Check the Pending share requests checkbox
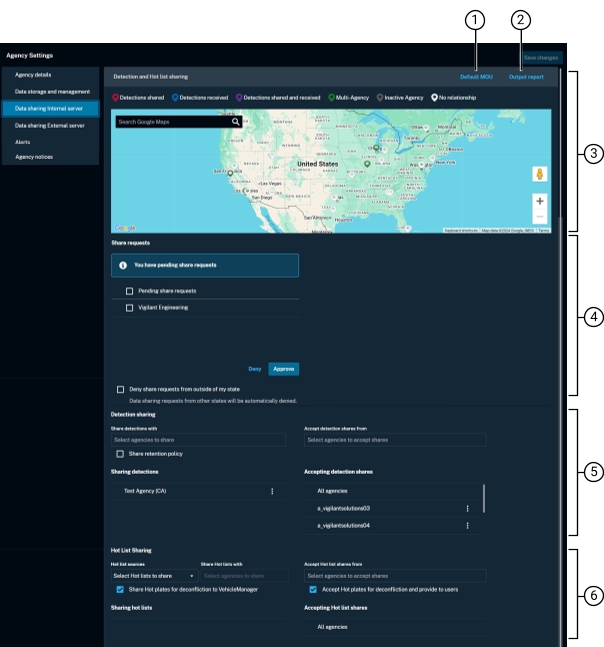604x647 pixels. 130,291
